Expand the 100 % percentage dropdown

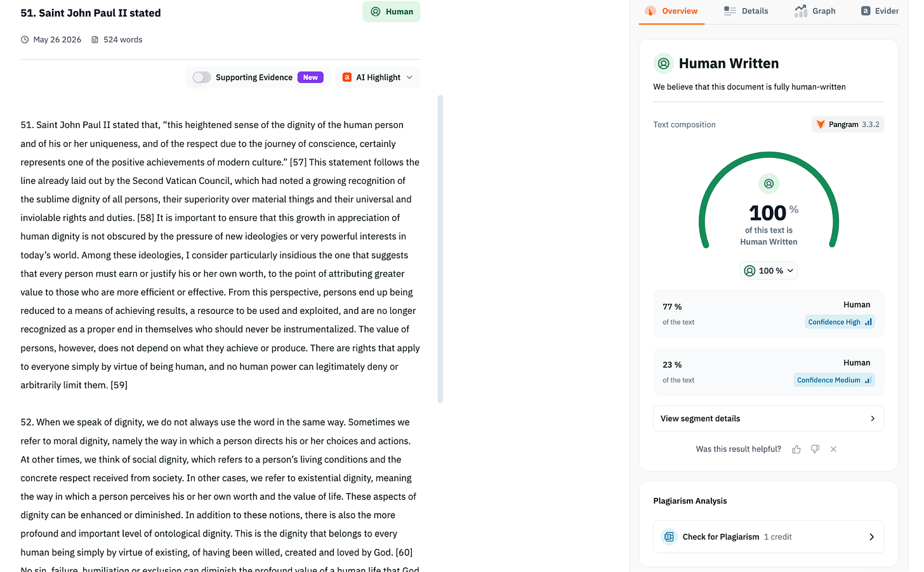(769, 271)
